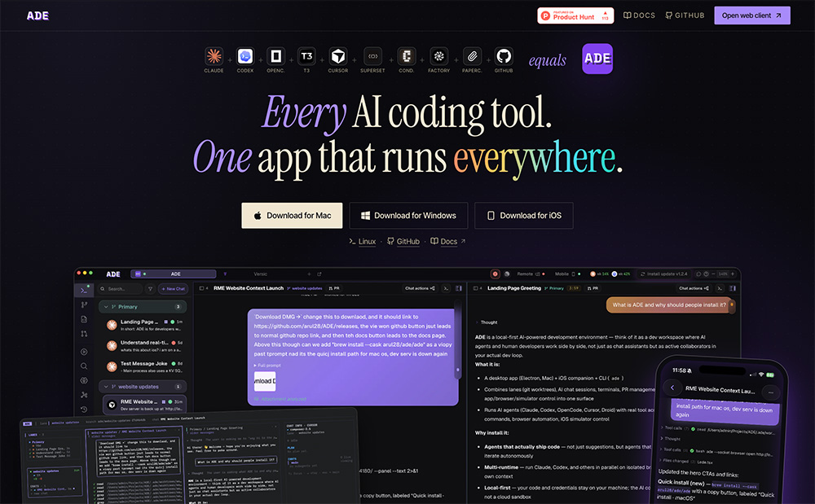Click the magnifier search icon in app sidebar

point(84,366)
